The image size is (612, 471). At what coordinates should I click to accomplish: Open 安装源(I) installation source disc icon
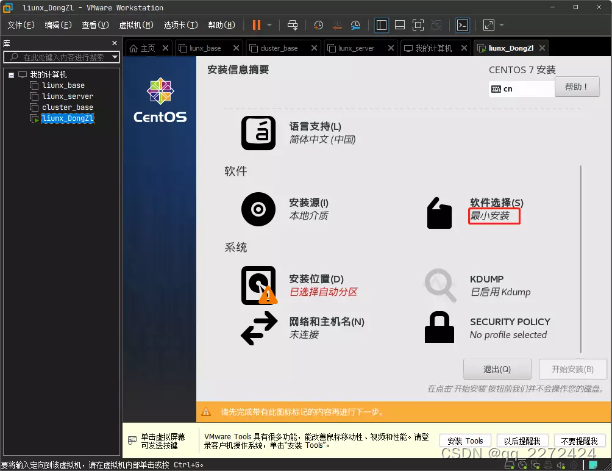(258, 209)
